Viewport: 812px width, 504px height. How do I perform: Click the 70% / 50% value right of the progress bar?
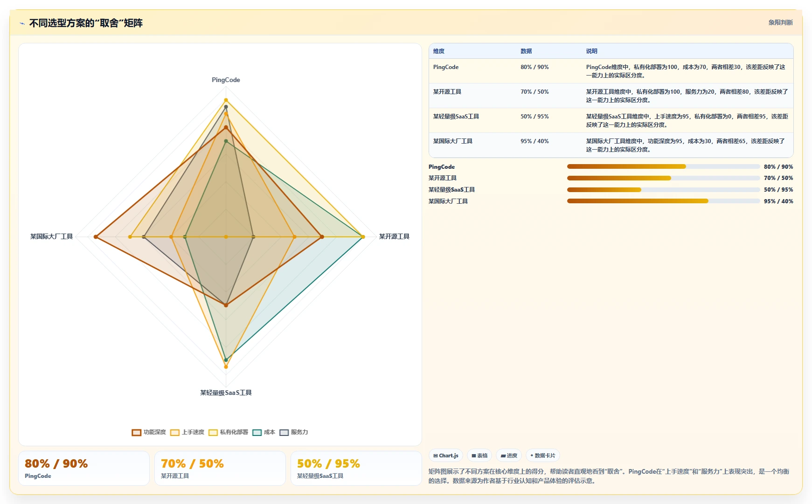point(778,178)
